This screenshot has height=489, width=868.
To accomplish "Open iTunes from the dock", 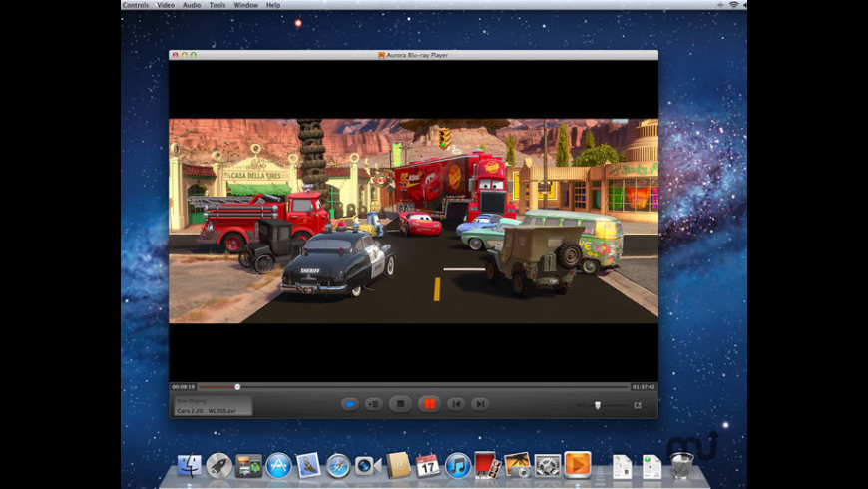I will coord(458,465).
